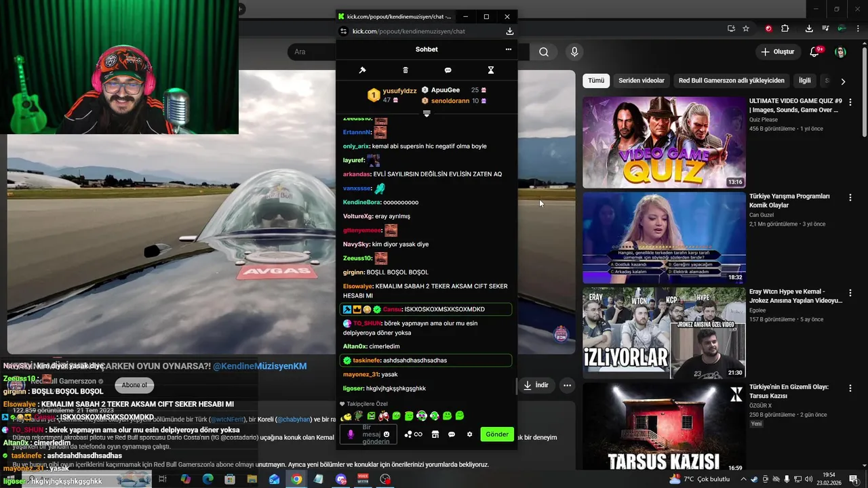
Task: Open chat settings gear icon
Action: coord(469,434)
